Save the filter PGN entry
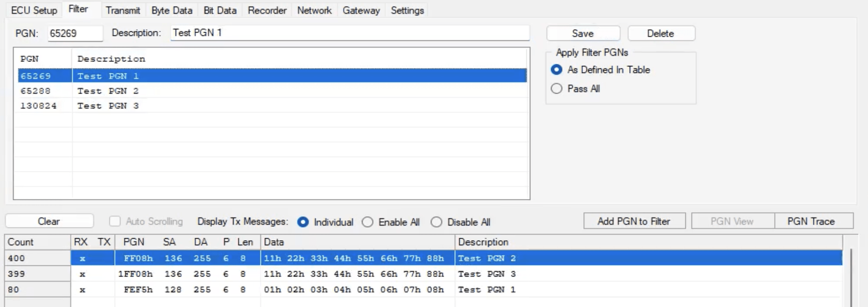 pos(583,33)
